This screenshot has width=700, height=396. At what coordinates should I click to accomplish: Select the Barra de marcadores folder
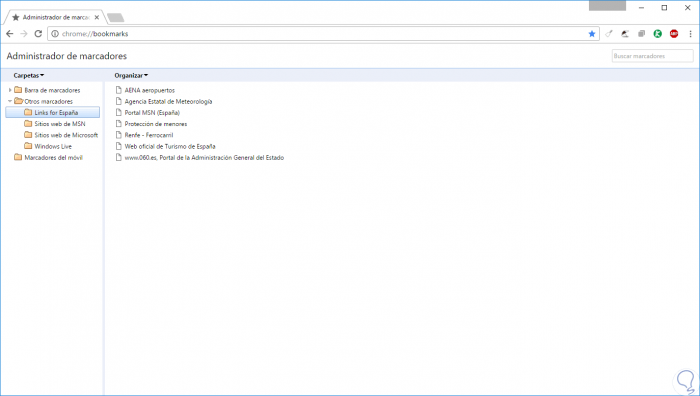coord(52,90)
